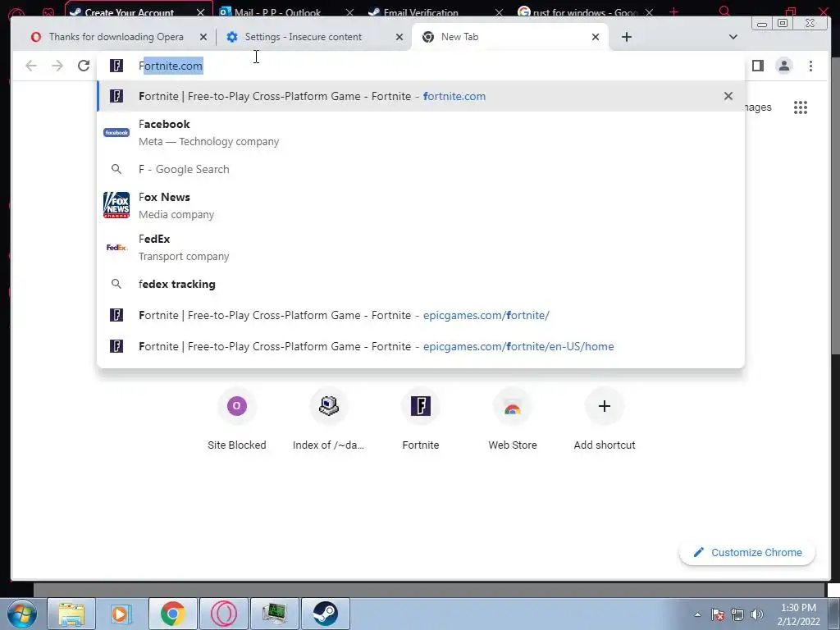
Task: Open Chrome's side panel icon
Action: [x=757, y=66]
